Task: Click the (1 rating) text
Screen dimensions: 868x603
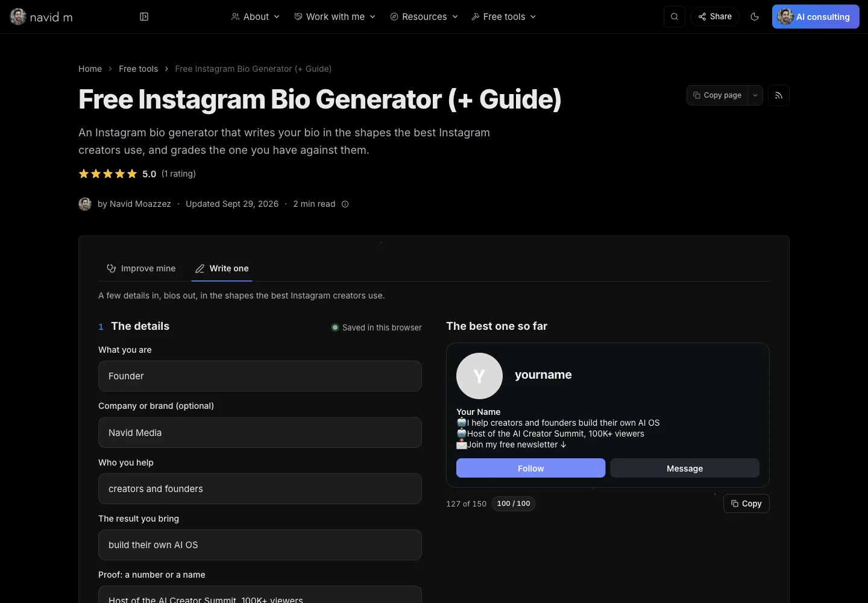Action: pos(178,174)
